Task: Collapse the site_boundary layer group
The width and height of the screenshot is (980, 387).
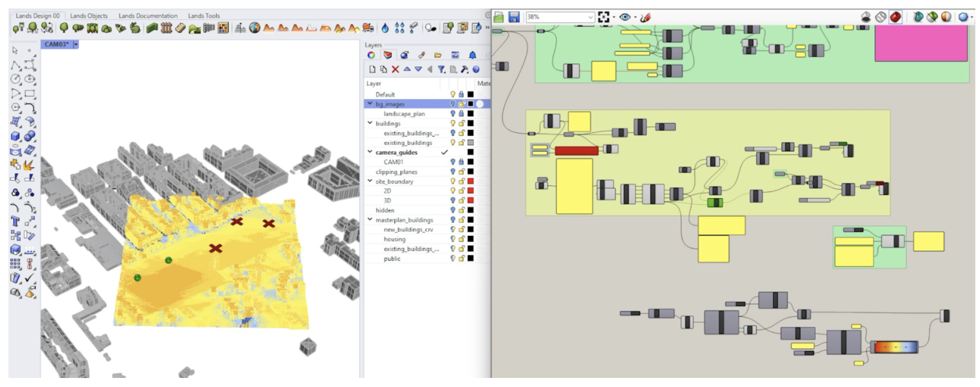Action: coord(370,181)
